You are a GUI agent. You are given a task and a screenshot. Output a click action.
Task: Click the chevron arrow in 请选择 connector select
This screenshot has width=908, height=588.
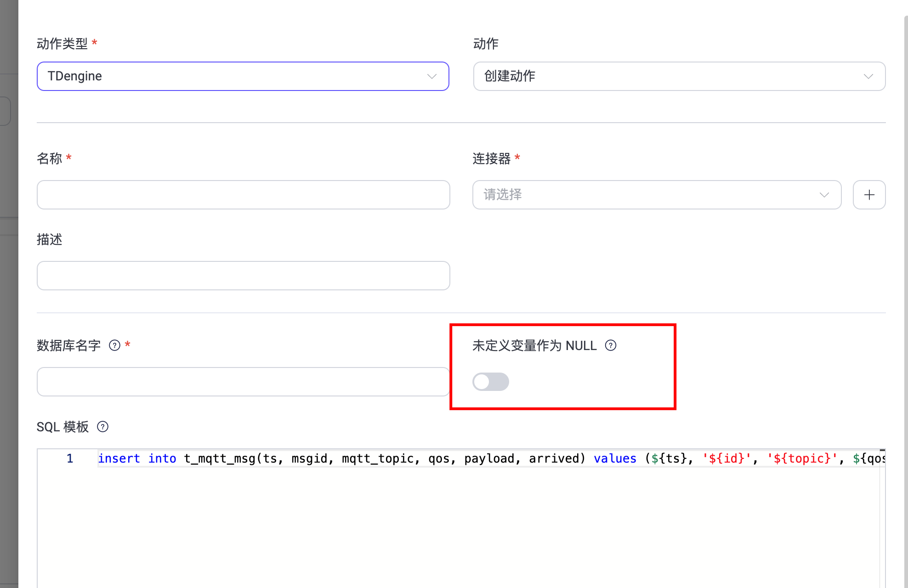click(x=824, y=195)
